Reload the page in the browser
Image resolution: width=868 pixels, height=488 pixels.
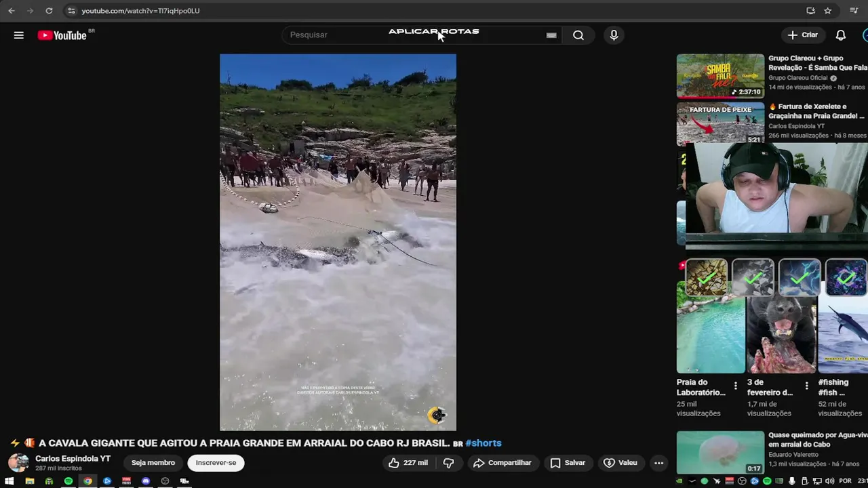[49, 11]
